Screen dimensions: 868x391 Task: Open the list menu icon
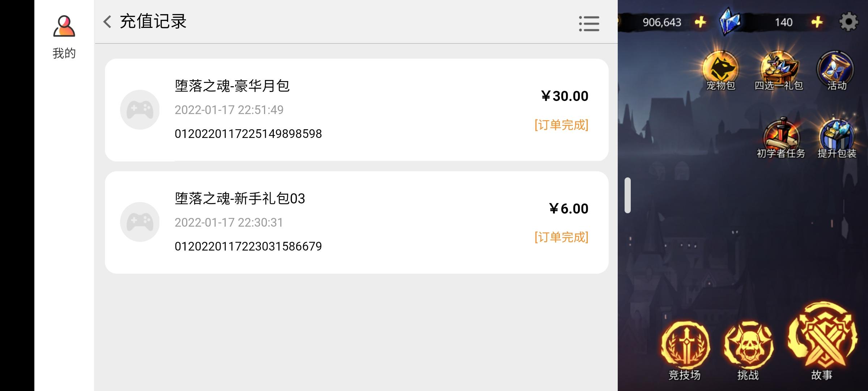[589, 24]
